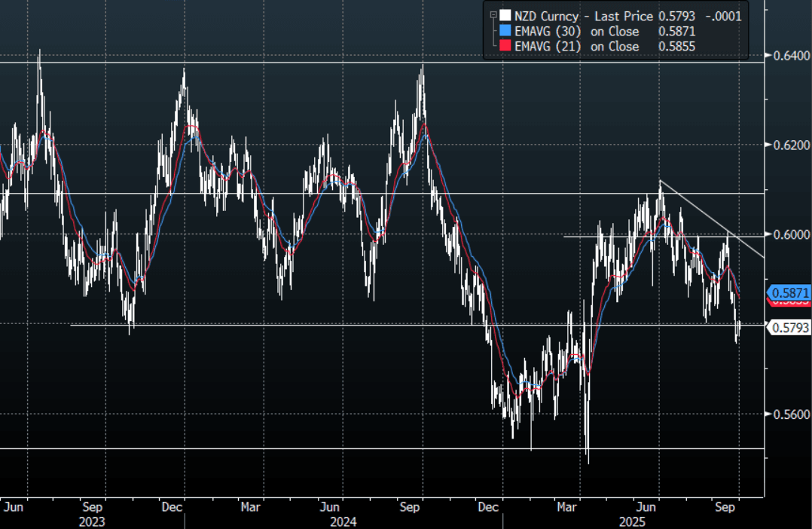Click the Dec label between 2024 and 2025
812x529 pixels.
coord(489,506)
